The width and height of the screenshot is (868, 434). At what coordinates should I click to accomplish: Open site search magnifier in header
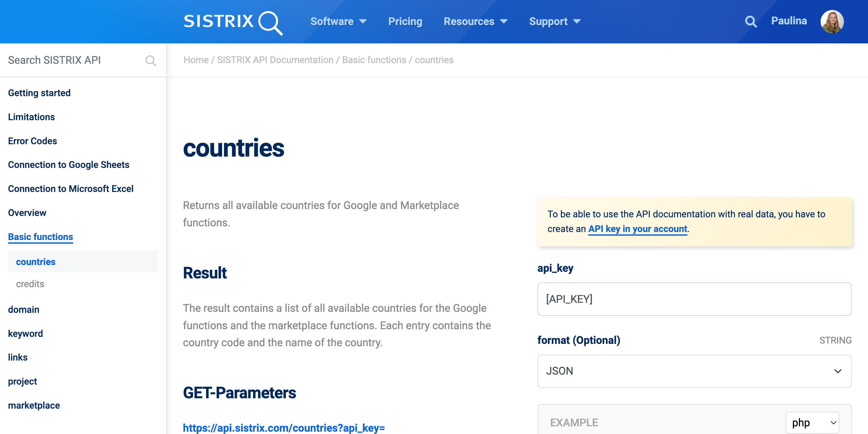click(750, 22)
